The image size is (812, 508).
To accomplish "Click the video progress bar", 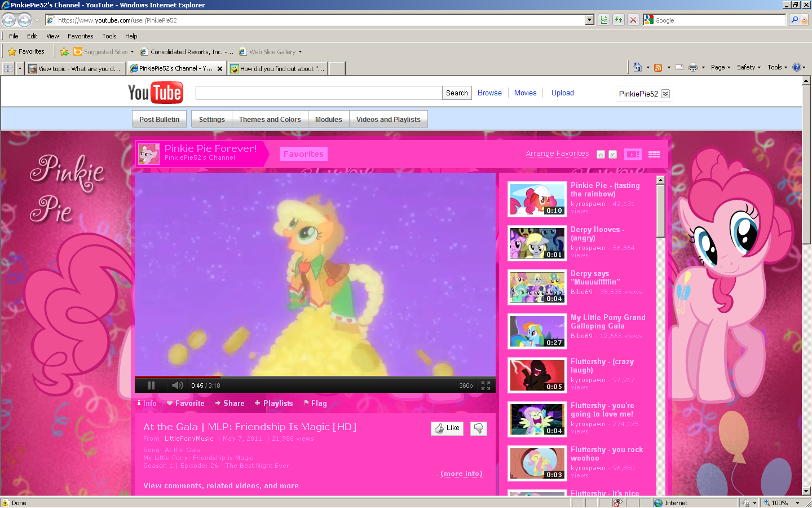I will click(315, 376).
